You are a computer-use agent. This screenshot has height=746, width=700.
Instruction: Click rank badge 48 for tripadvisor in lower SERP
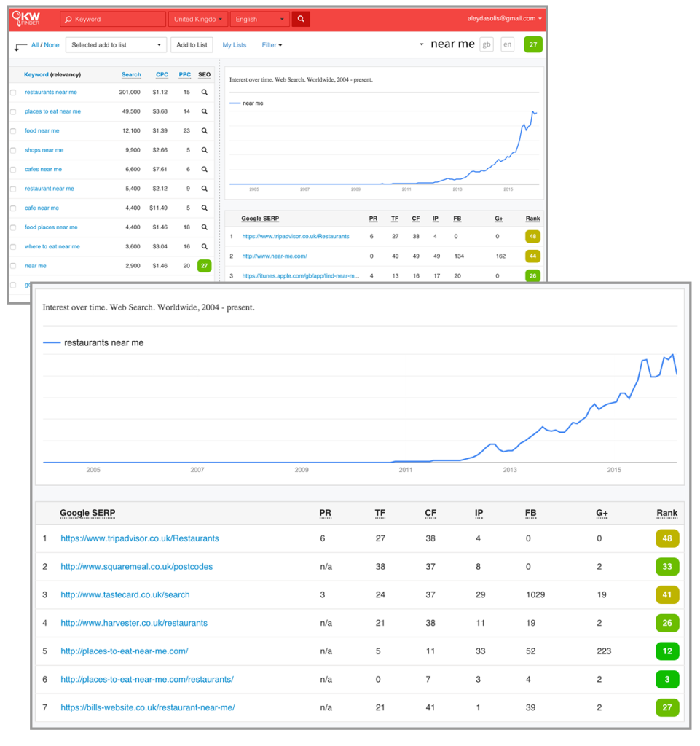667,538
